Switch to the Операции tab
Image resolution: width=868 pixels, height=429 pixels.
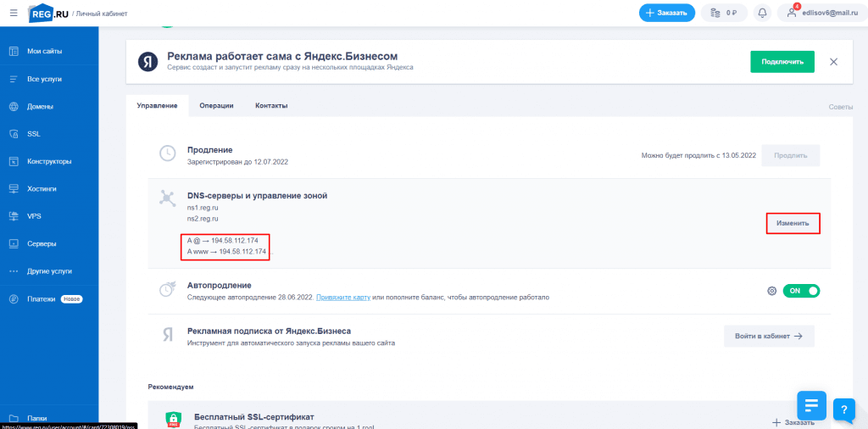(x=216, y=106)
